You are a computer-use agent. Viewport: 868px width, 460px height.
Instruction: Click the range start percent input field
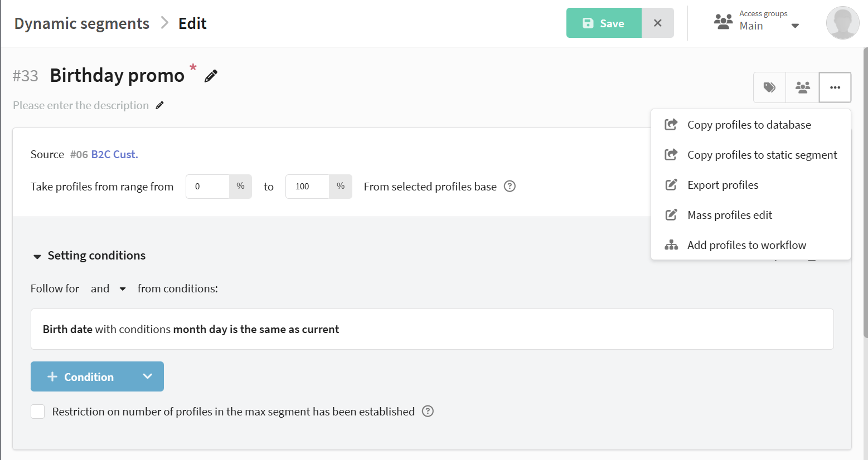point(207,187)
